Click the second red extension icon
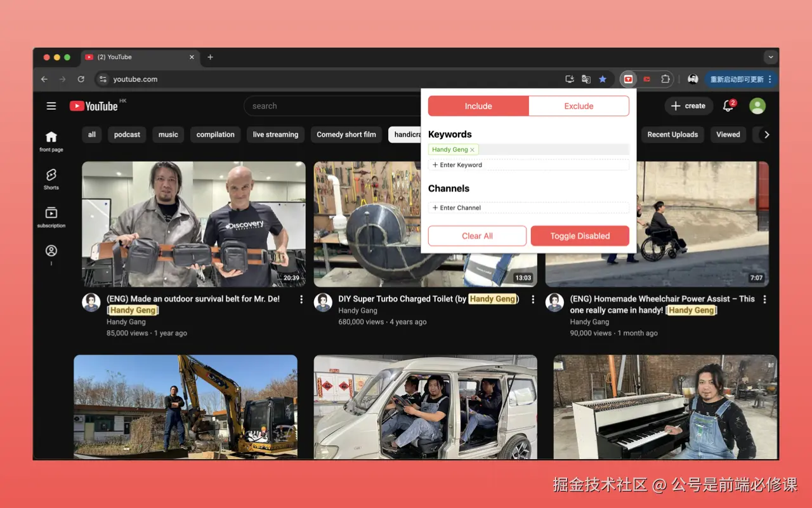The width and height of the screenshot is (812, 508). click(x=646, y=79)
